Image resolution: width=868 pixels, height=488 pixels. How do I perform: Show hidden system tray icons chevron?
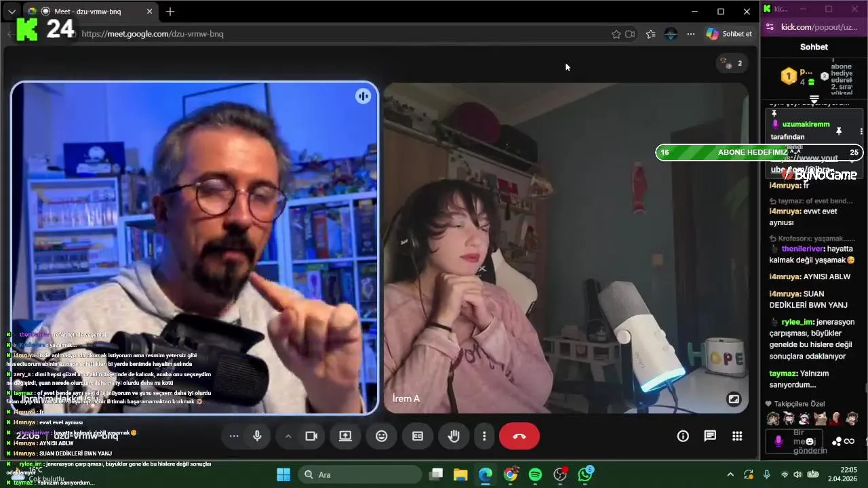[730, 474]
